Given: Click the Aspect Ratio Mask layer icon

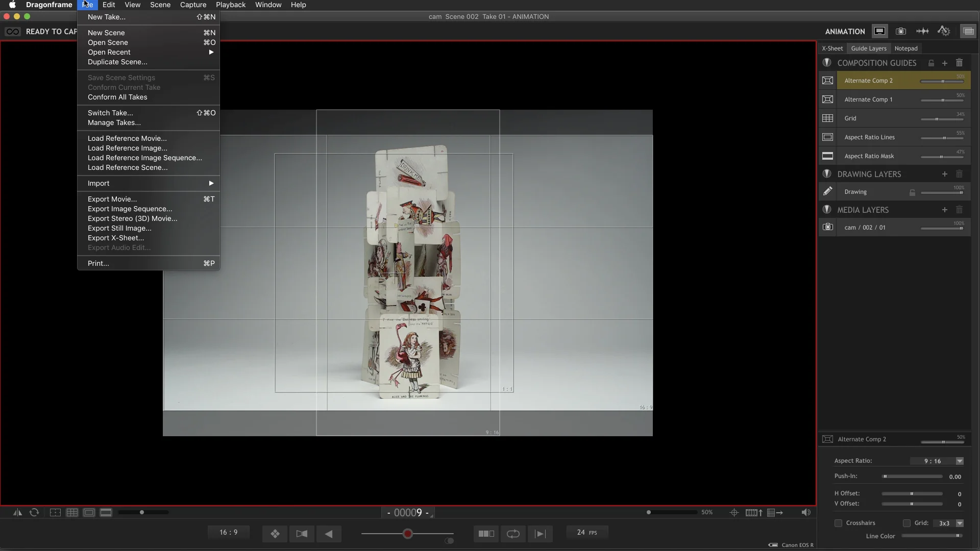Looking at the screenshot, I should (x=828, y=156).
